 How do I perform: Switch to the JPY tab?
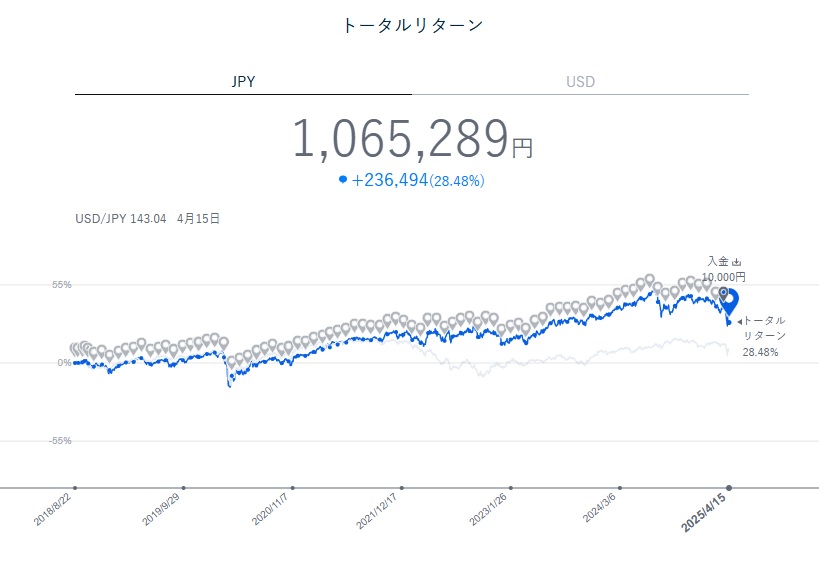[x=243, y=82]
